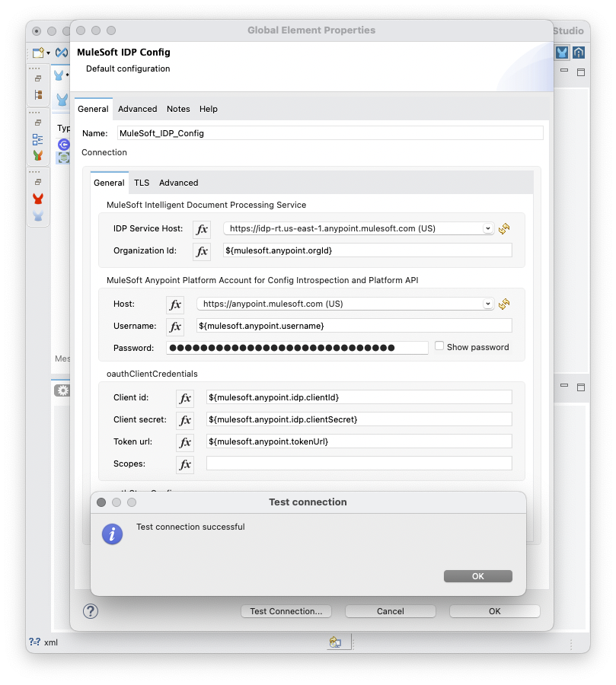
Task: Click the fx button beside IDP Service Host
Action: [x=201, y=229]
